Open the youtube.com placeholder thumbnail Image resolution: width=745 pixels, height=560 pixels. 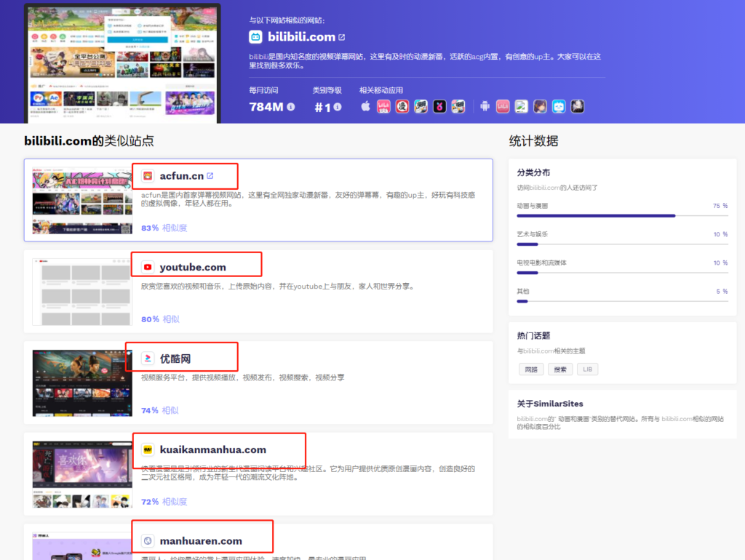[82, 292]
